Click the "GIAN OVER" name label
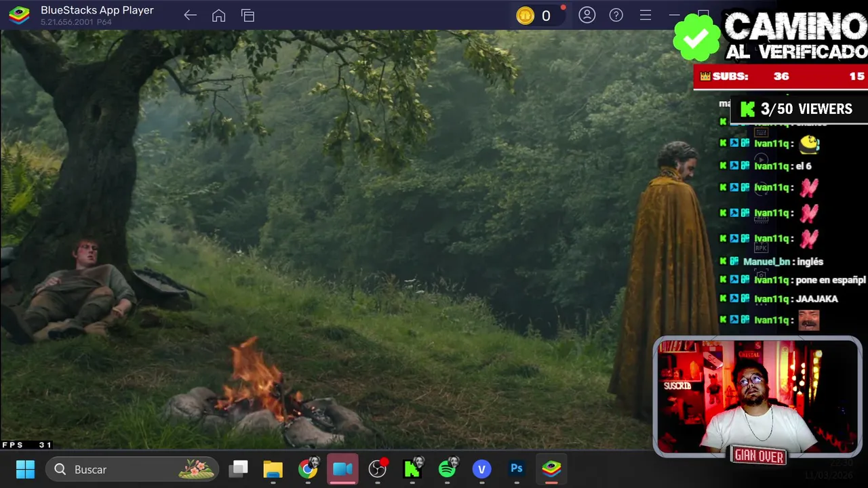868x488 pixels. tap(759, 457)
